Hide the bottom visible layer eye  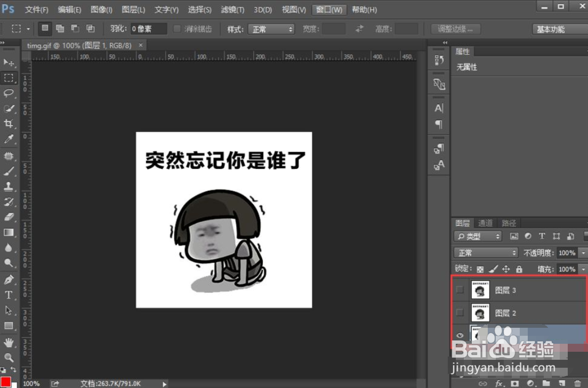point(460,335)
